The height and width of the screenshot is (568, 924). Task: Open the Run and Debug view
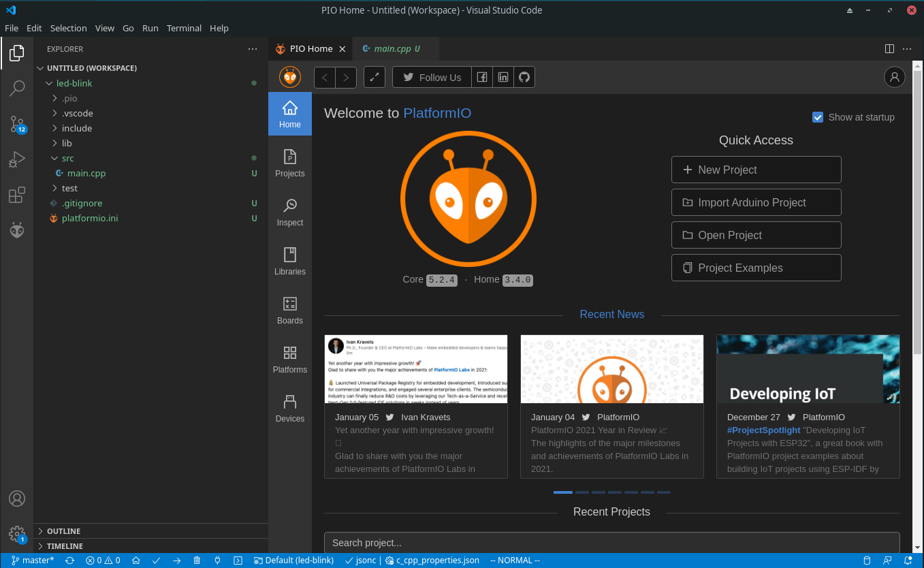tap(17, 159)
